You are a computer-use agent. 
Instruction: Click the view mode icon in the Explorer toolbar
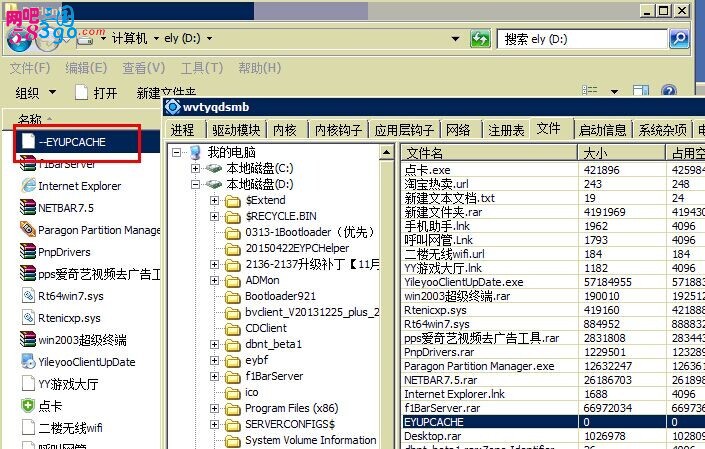click(589, 90)
